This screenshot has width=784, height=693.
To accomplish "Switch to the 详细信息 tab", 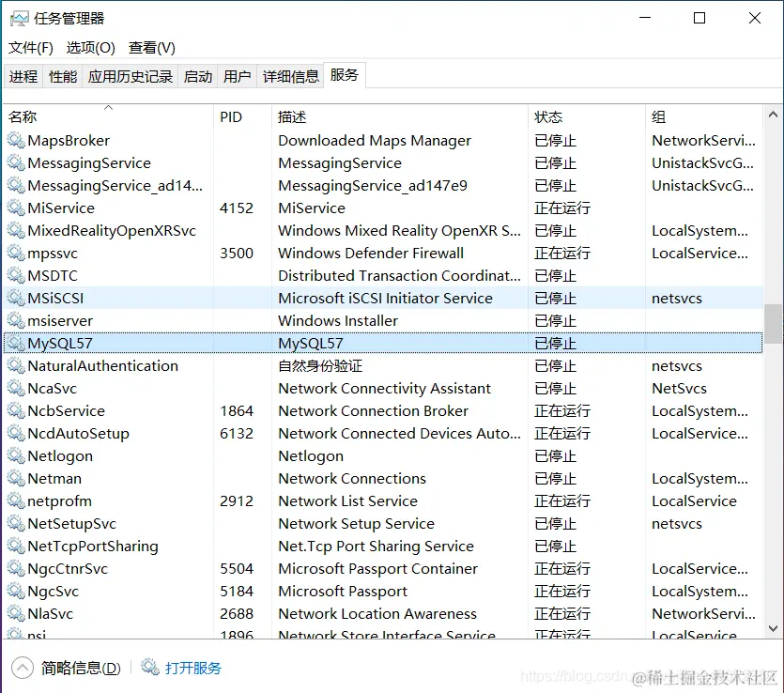I will coord(290,76).
